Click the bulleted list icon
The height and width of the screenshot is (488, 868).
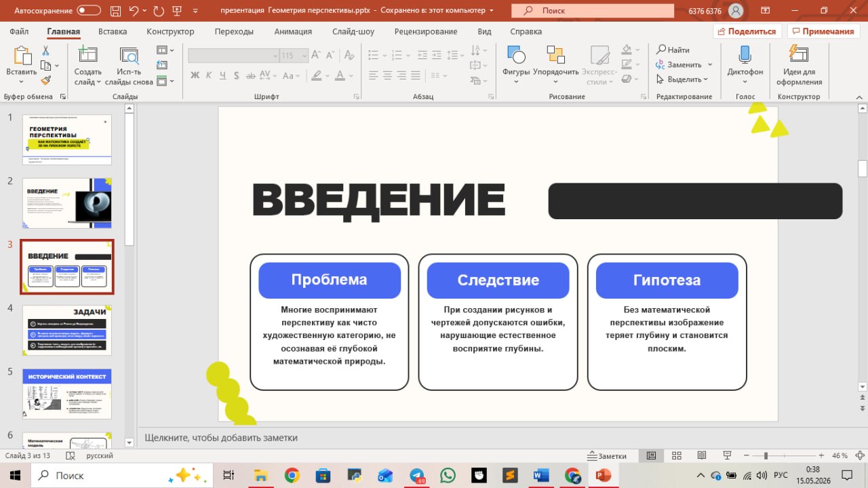[x=374, y=56]
